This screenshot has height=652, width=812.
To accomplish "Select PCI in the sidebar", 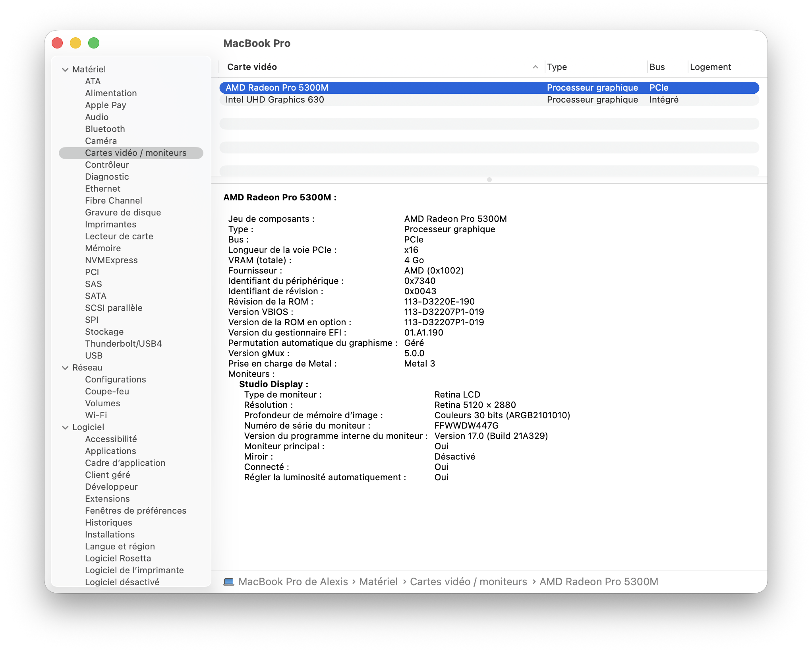I will click(x=92, y=272).
